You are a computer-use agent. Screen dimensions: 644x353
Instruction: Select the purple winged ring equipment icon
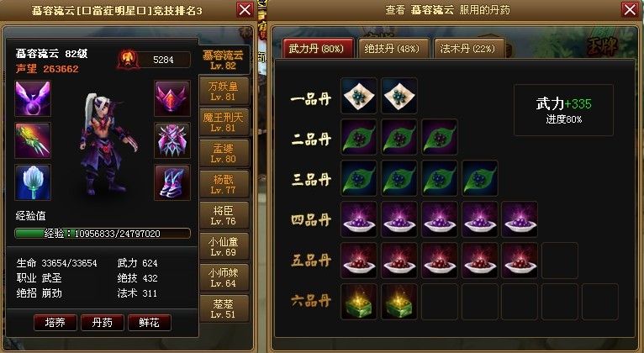[x=33, y=98]
